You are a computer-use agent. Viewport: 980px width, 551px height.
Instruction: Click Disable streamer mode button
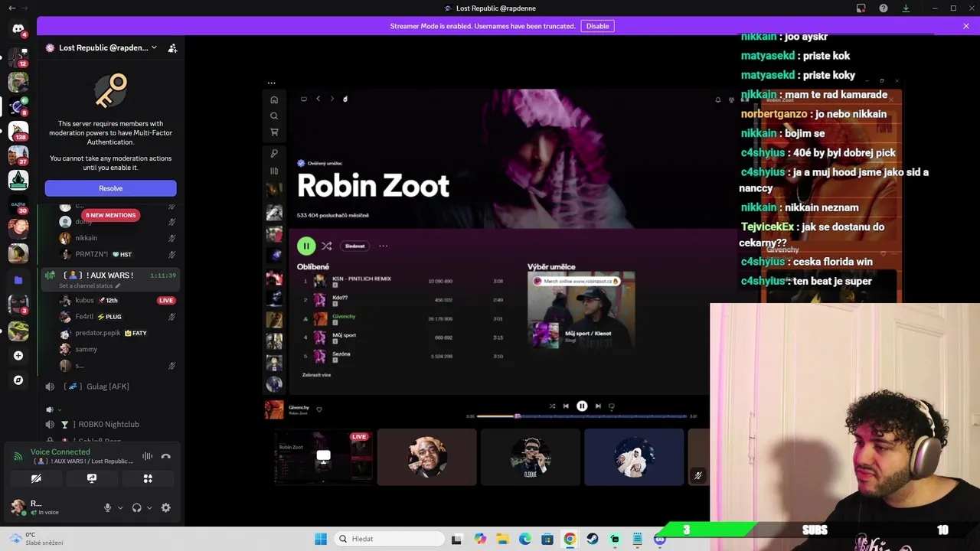(x=597, y=26)
